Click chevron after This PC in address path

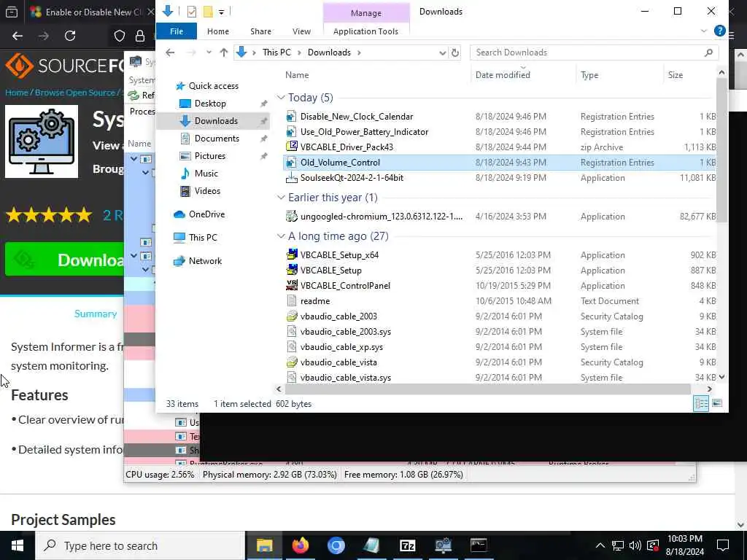tap(299, 52)
